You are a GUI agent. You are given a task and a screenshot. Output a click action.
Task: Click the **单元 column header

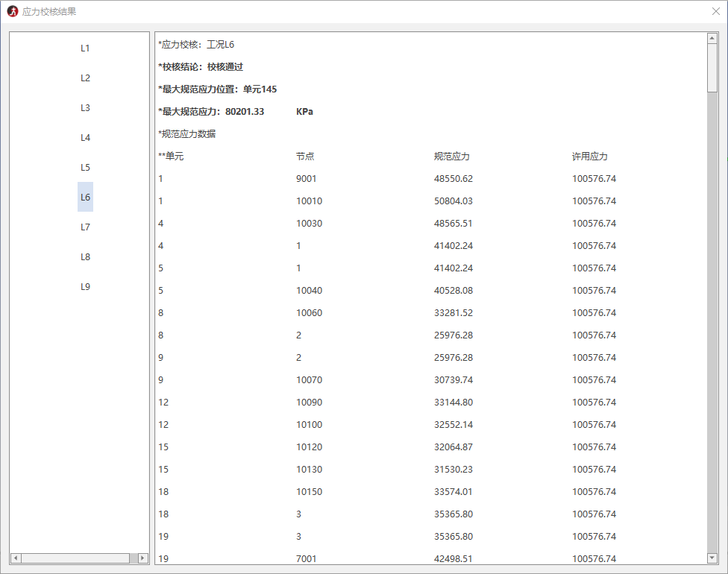tap(171, 157)
